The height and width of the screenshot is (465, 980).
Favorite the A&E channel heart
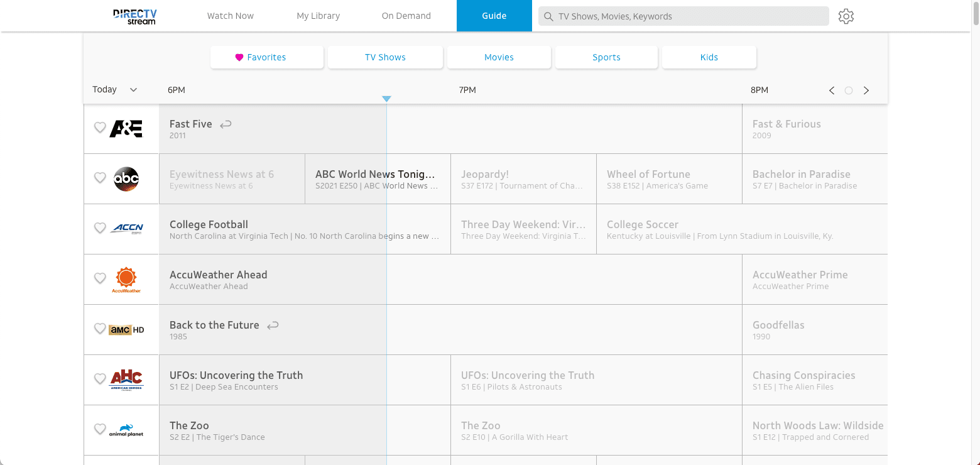point(100,128)
